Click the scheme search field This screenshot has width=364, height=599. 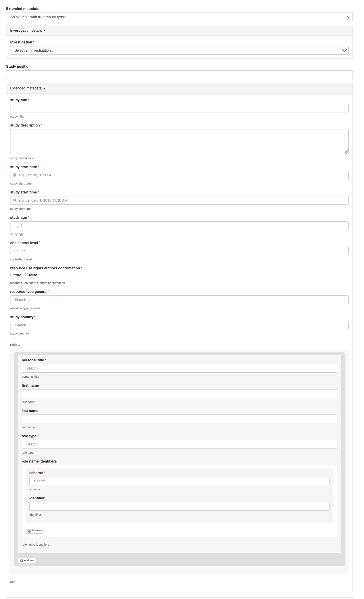(179, 481)
